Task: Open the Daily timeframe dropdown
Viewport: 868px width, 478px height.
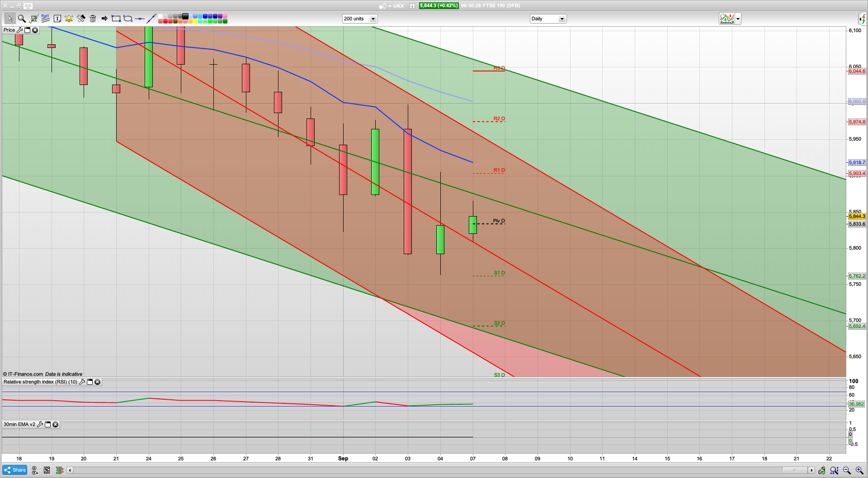Action: pos(561,19)
